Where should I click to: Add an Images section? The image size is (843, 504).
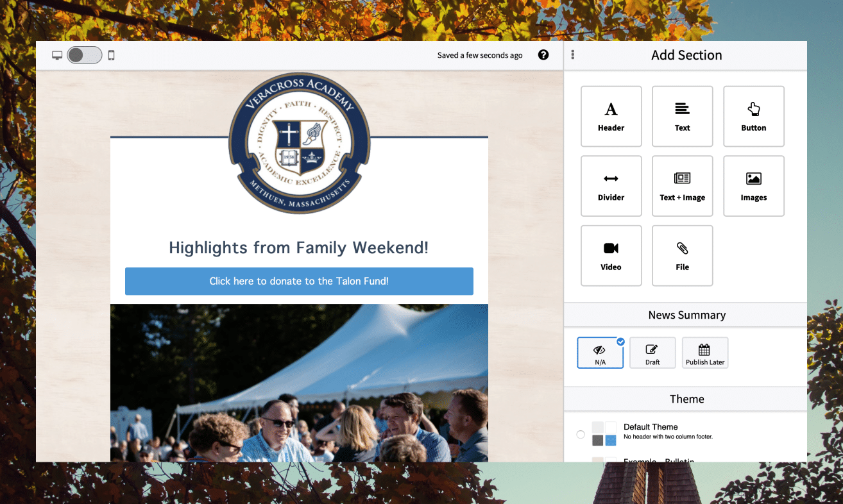(754, 186)
